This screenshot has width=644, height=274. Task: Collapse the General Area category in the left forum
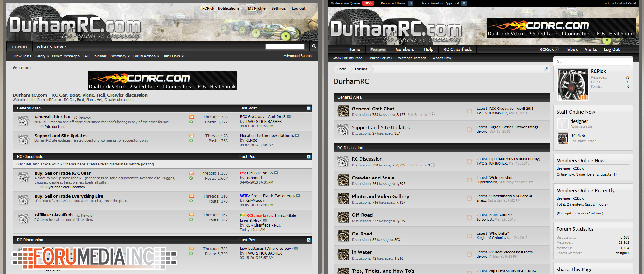(308, 109)
